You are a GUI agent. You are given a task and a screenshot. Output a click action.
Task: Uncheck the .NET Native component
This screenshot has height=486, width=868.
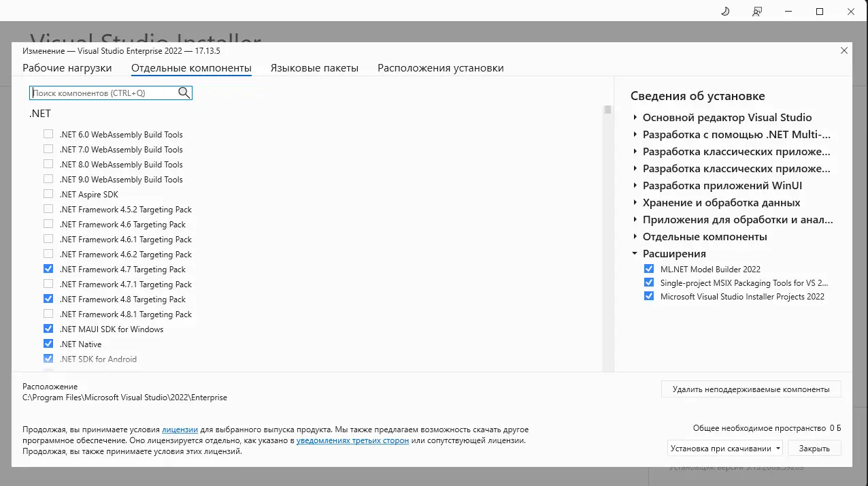48,344
